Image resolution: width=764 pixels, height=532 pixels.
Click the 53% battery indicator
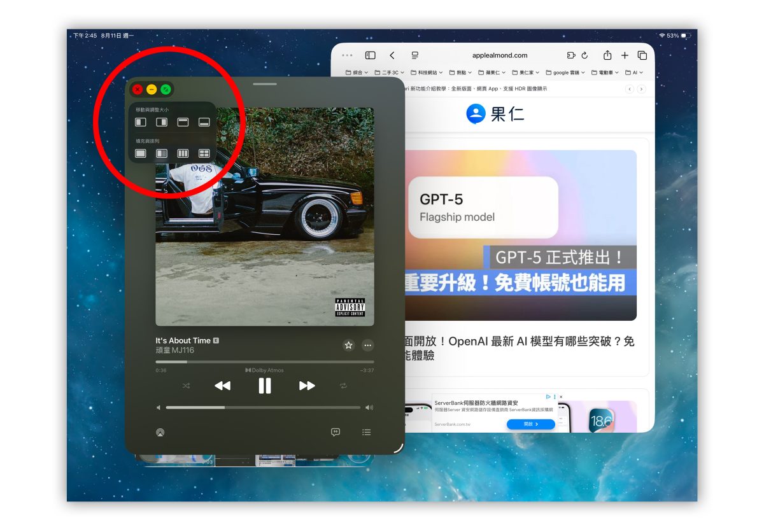(679, 36)
